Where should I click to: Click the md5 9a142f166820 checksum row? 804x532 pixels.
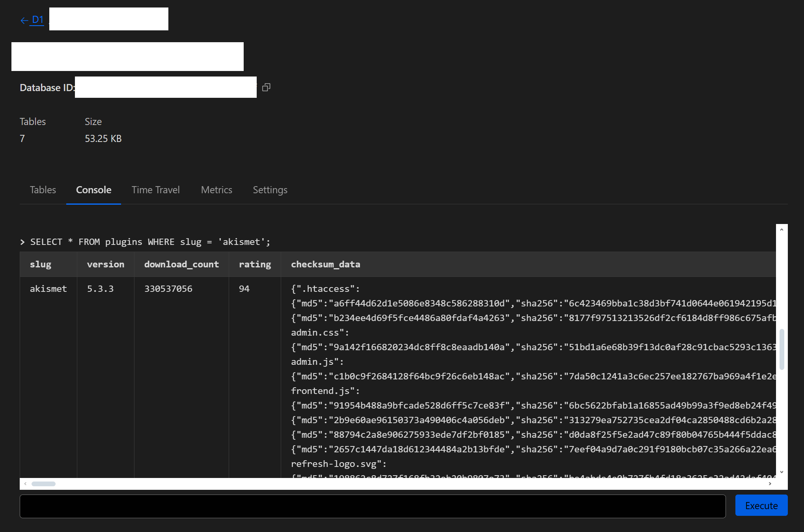tap(534, 347)
